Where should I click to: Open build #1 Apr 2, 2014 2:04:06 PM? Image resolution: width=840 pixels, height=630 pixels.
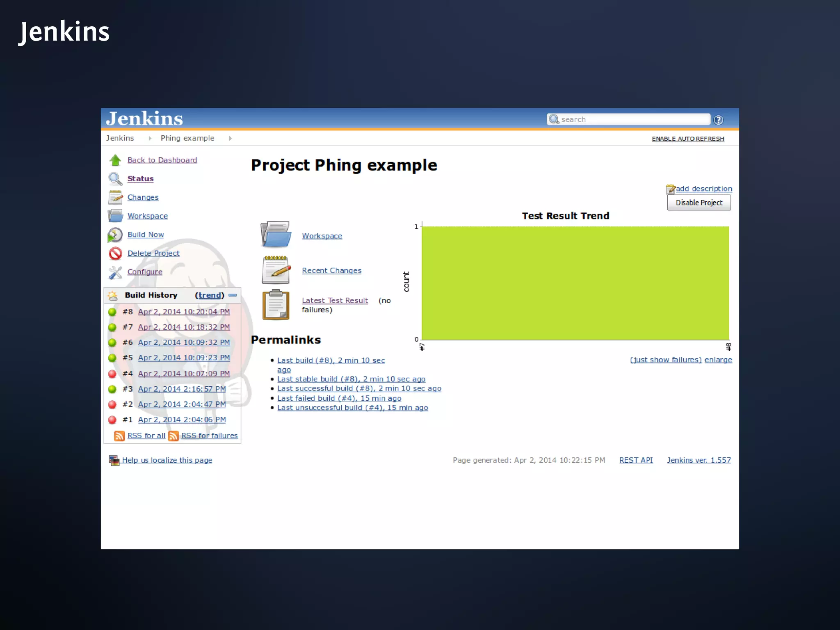pos(182,420)
